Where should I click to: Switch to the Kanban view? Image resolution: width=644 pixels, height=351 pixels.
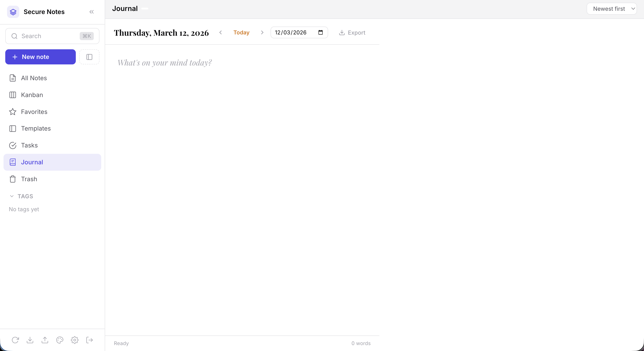pos(32,95)
